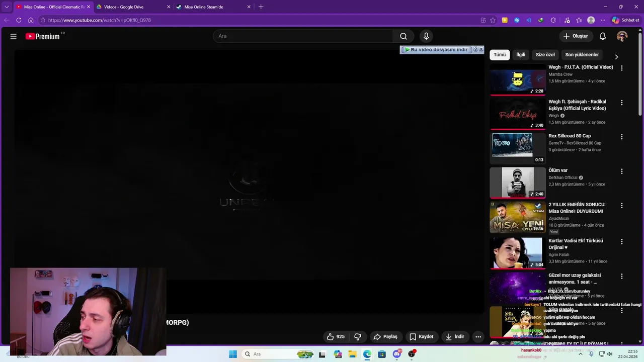This screenshot has height=362, width=644.
Task: Select the Size özel filter chip
Action: tap(545, 55)
